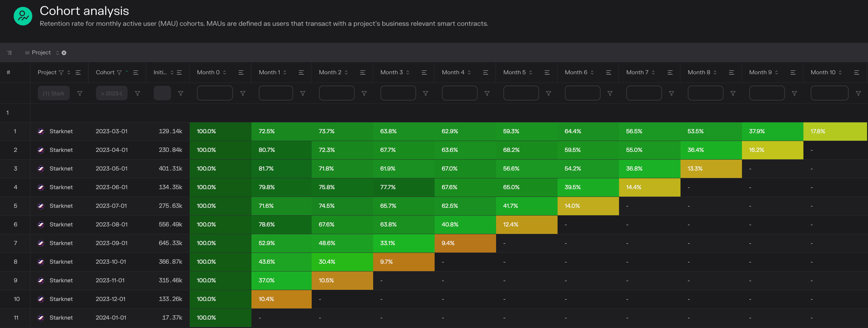The height and width of the screenshot is (328, 868).
Task: Open Month 0 filter-row funnel icon
Action: coord(242,93)
